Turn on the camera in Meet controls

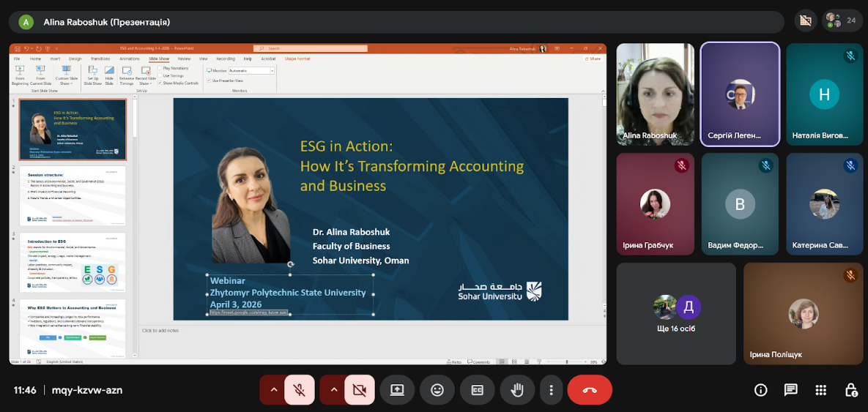pyautogui.click(x=359, y=390)
